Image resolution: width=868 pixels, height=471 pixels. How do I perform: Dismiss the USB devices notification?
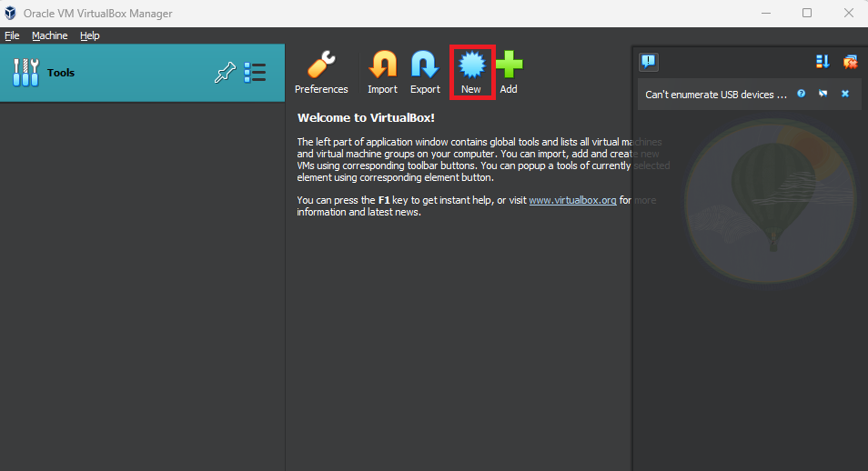845,94
